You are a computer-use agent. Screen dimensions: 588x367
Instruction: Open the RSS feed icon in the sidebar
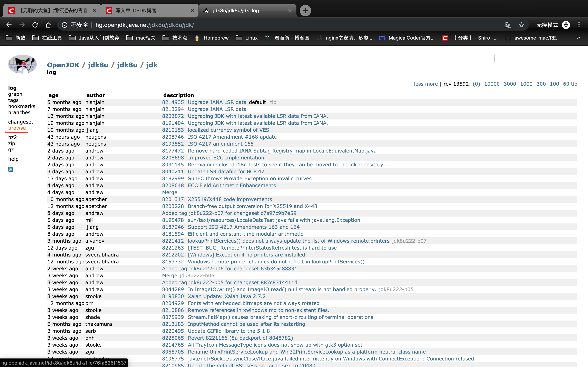(10, 169)
